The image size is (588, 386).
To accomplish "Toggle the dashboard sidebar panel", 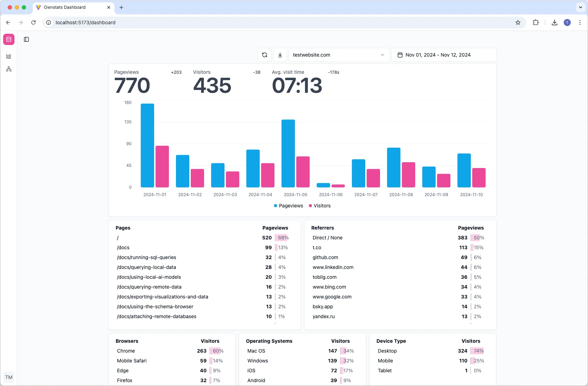I will pos(26,39).
